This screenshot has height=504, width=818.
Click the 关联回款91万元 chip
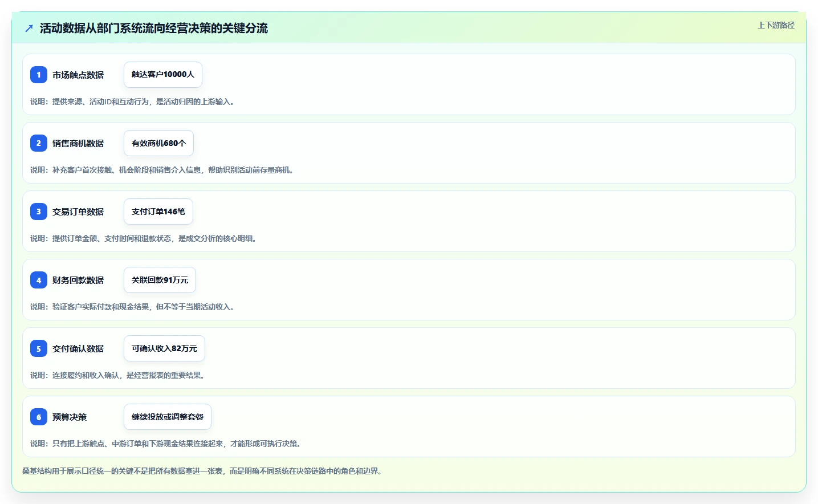pos(160,280)
